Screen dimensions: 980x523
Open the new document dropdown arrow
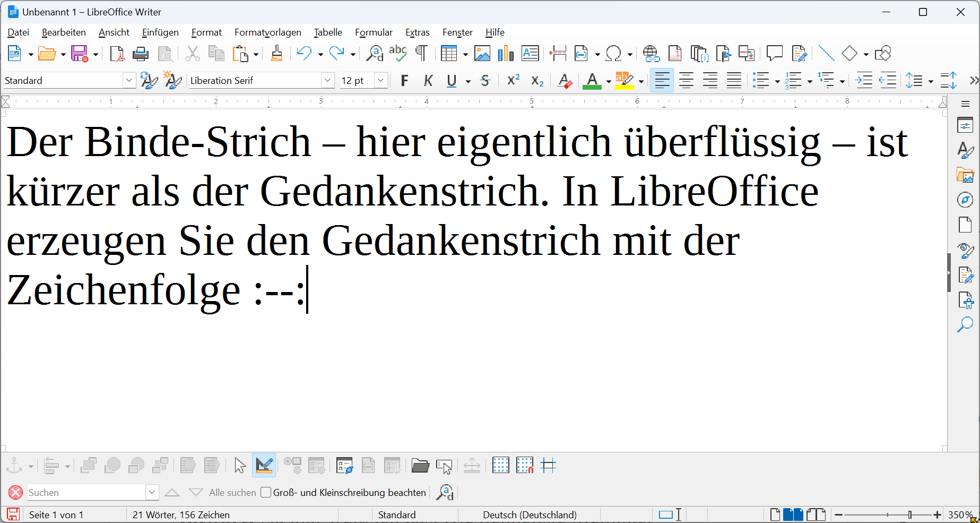[x=31, y=54]
